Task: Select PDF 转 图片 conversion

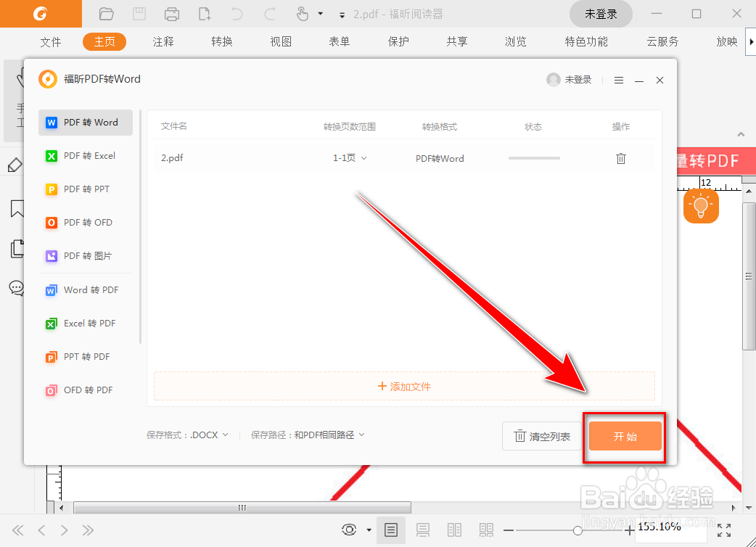Action: coord(86,256)
